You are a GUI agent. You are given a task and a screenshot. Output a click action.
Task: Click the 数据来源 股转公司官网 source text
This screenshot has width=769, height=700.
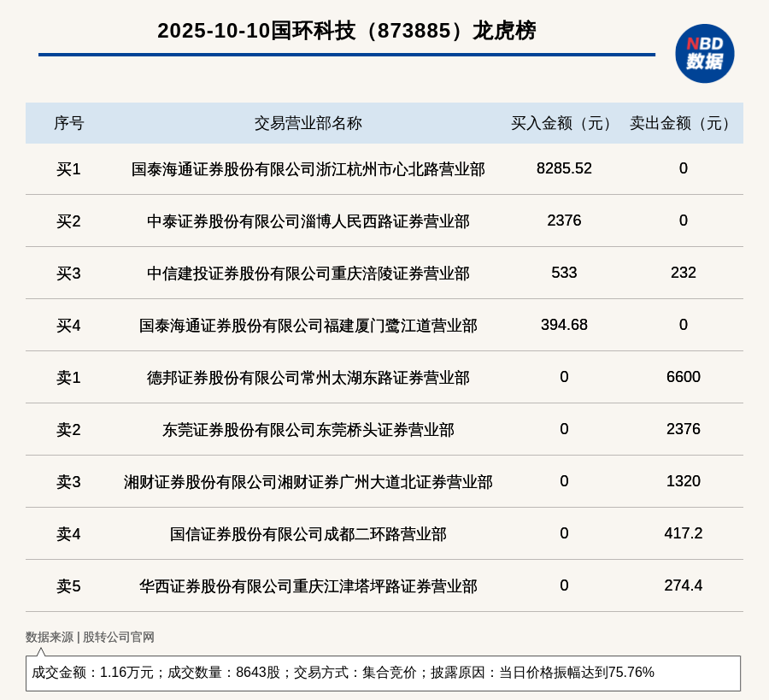point(90,637)
